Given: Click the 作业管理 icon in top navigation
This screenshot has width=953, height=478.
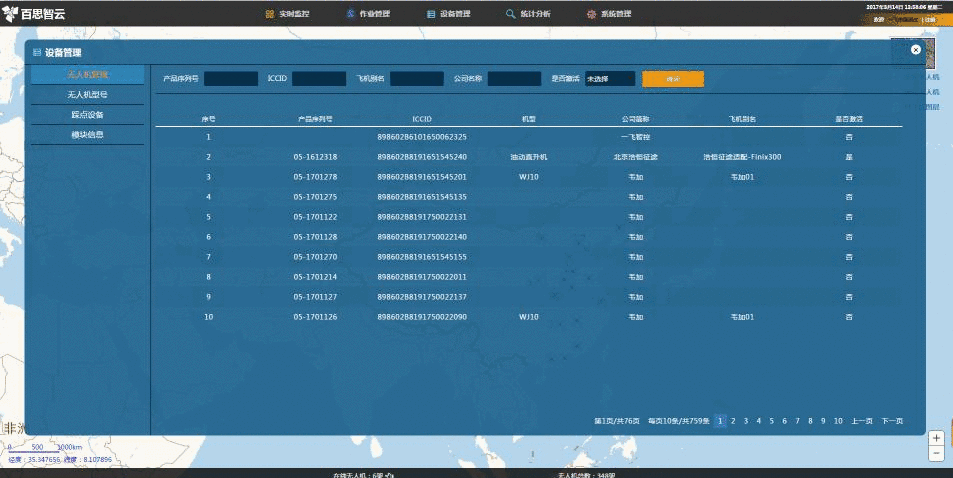Looking at the screenshot, I should click(x=350, y=14).
